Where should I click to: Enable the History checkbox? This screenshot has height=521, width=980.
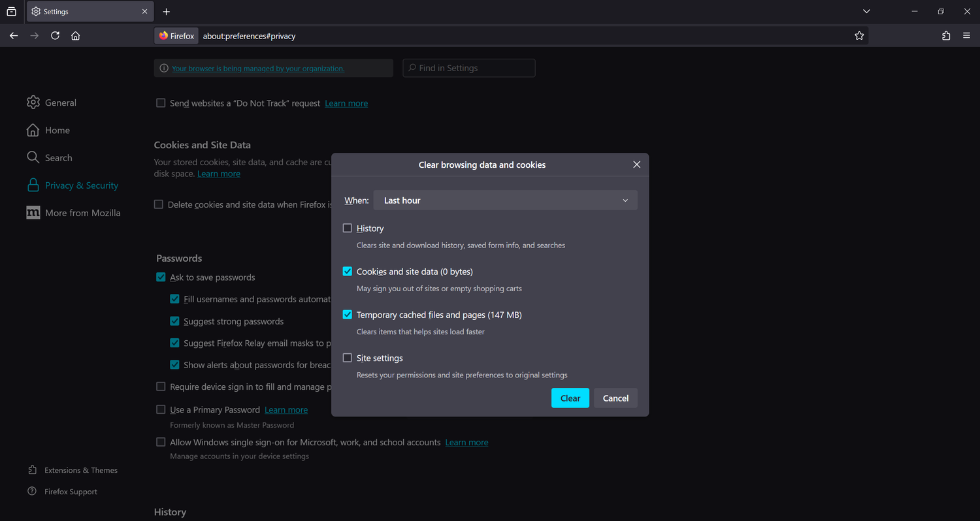(347, 228)
